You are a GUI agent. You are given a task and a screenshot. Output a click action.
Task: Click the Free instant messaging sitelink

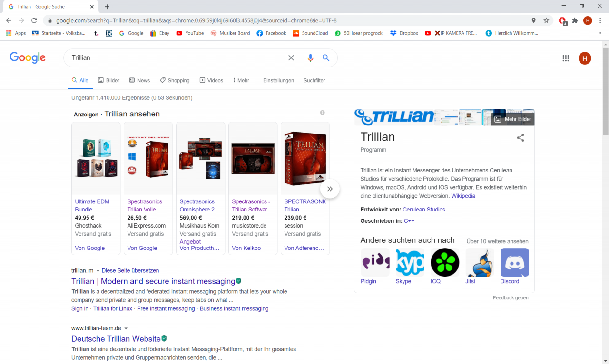166,308
